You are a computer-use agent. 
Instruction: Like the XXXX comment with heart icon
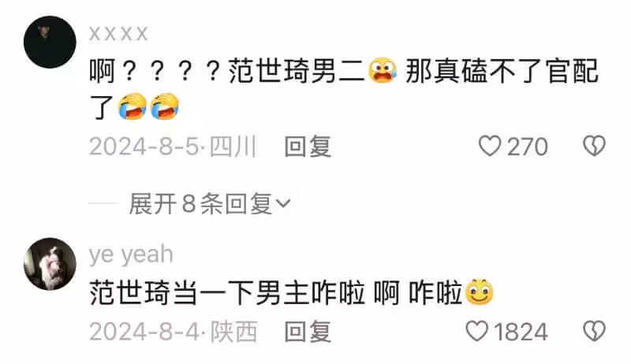coord(489,146)
